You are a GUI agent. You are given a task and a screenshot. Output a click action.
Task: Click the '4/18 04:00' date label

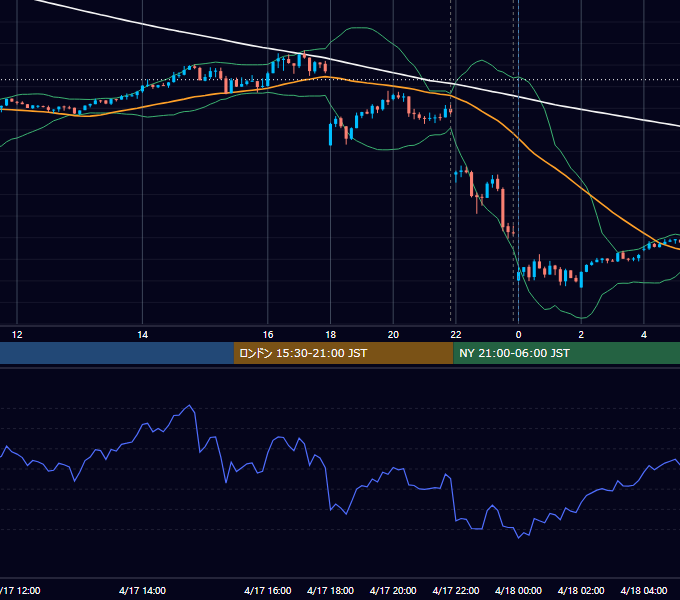pyautogui.click(x=644, y=590)
